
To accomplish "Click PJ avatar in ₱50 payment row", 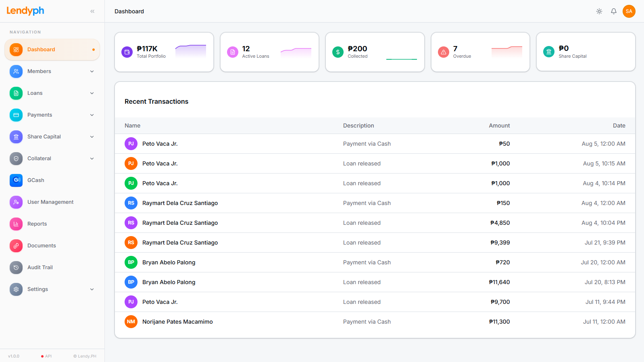I will pos(131,144).
